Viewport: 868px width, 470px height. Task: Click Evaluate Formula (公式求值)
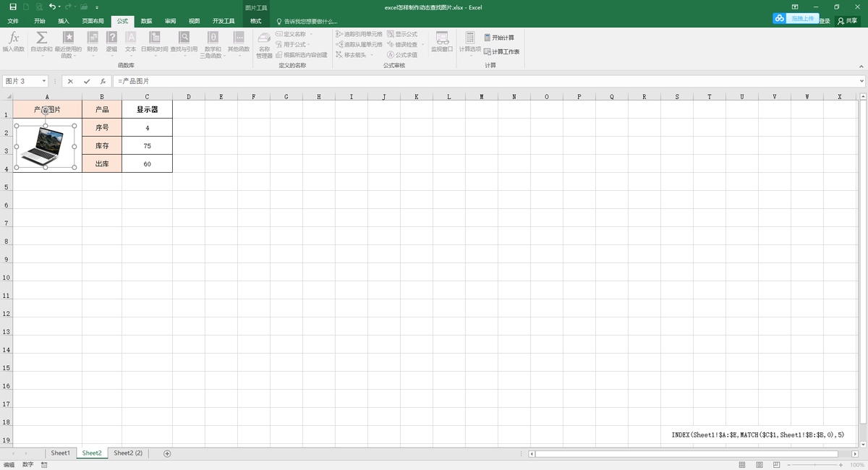tap(402, 55)
